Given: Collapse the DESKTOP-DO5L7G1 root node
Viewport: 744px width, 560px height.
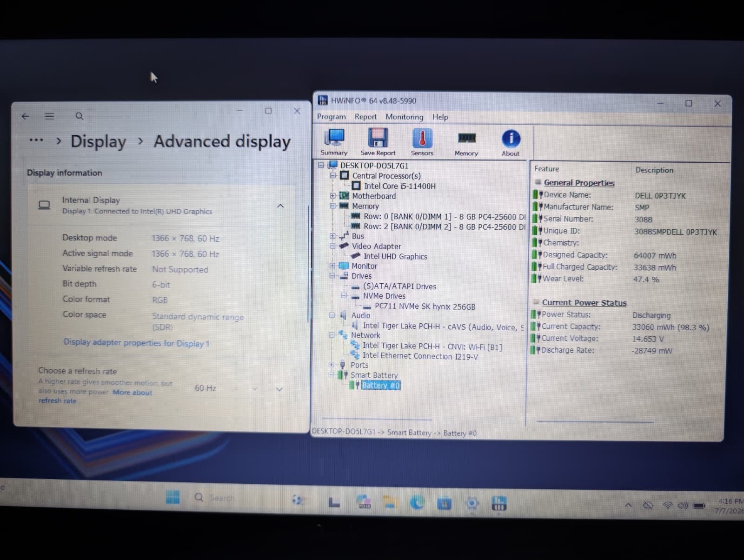Looking at the screenshot, I should tap(321, 165).
